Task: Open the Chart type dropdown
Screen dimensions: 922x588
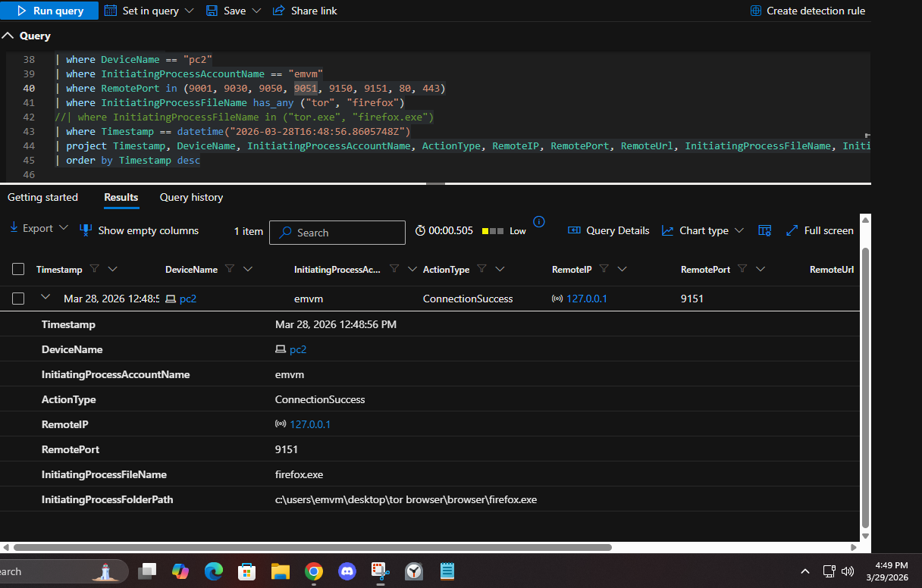Action: coord(703,230)
